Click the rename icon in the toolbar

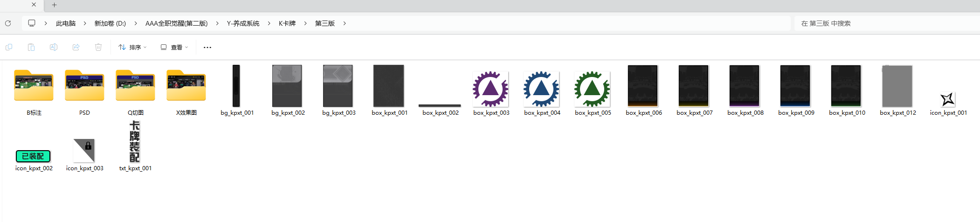[x=54, y=47]
